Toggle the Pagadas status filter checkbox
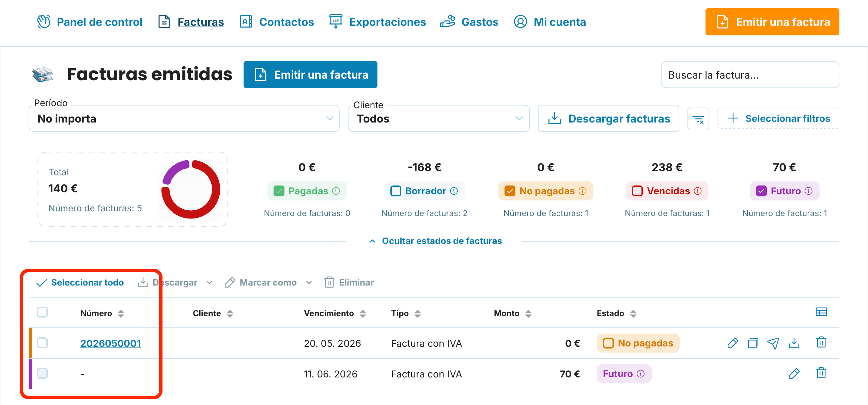The image size is (868, 405). [x=279, y=191]
